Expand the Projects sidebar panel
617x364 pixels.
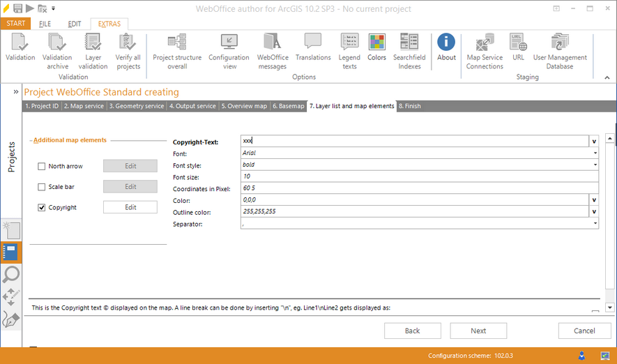[x=16, y=91]
